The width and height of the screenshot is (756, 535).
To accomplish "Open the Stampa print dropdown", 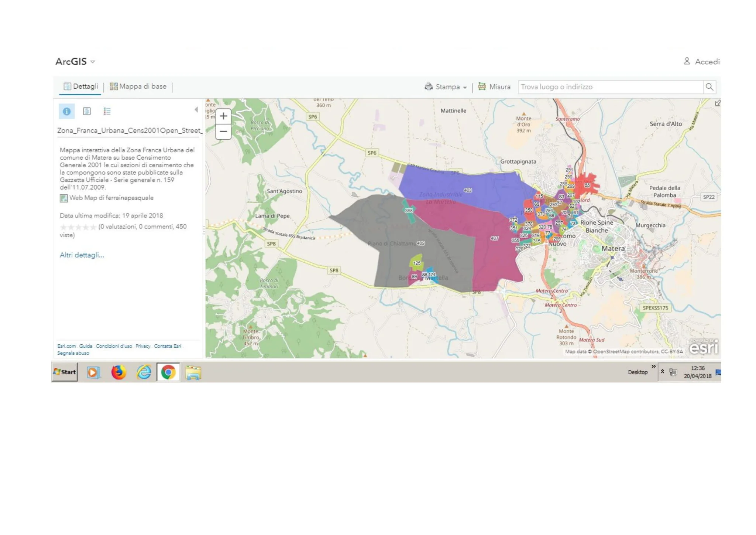I will [x=446, y=87].
